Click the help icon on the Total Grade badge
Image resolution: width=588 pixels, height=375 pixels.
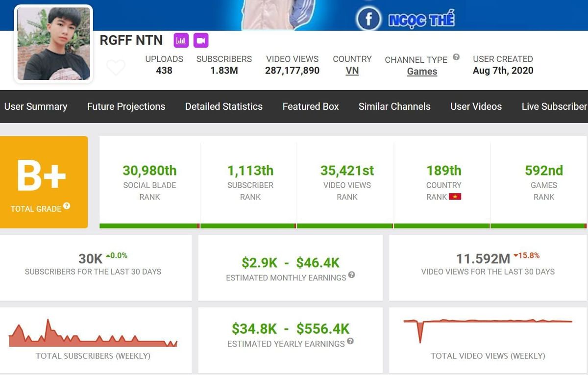67,206
